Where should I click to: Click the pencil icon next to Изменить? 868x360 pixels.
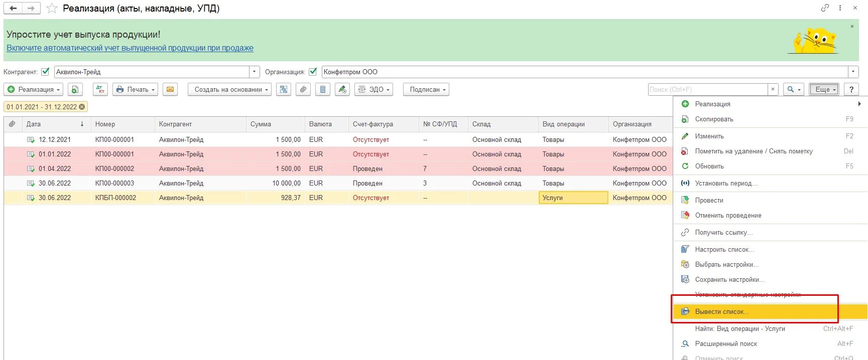pos(685,136)
